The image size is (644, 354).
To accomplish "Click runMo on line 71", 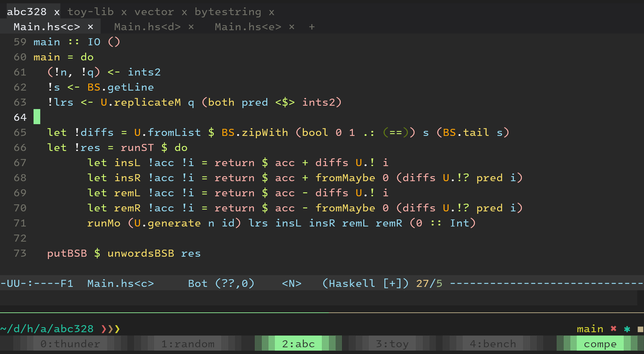I will click(x=104, y=223).
